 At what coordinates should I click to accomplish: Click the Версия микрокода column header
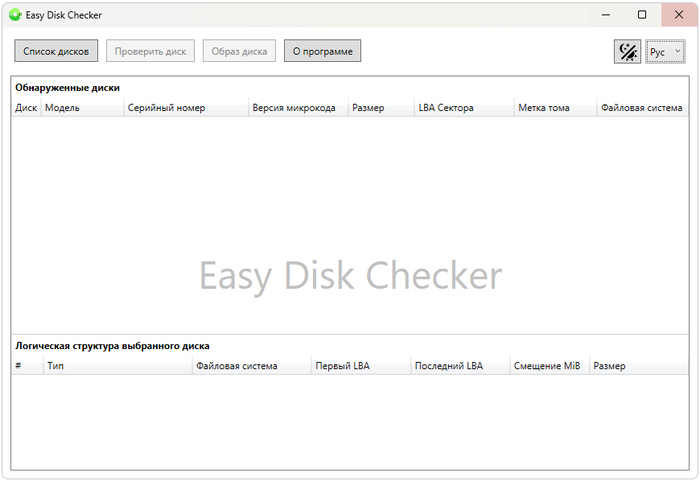[298, 108]
